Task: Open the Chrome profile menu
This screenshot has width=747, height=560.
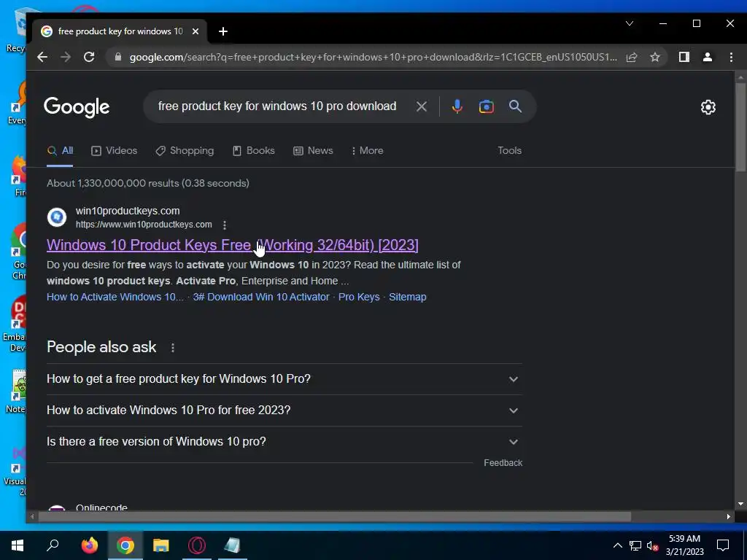Action: tap(708, 57)
